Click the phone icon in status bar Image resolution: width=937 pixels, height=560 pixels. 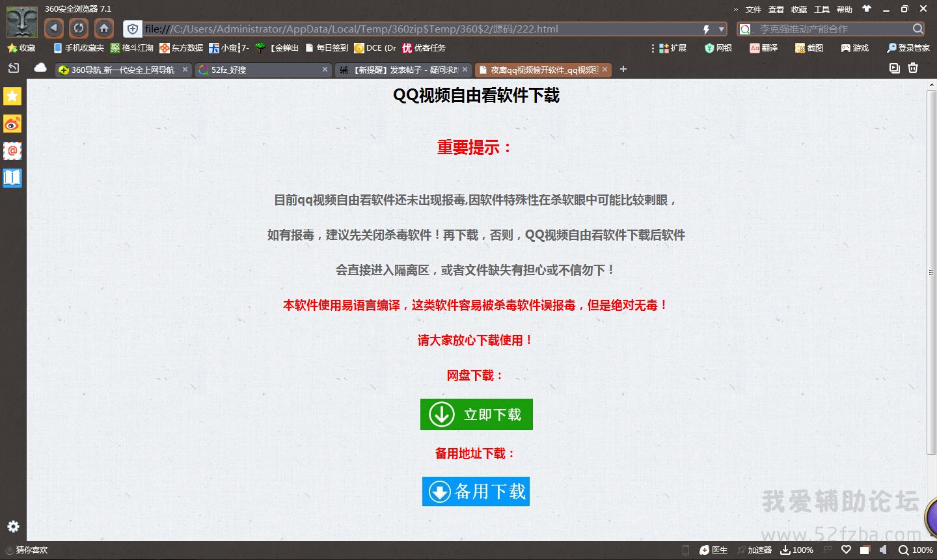tap(685, 550)
